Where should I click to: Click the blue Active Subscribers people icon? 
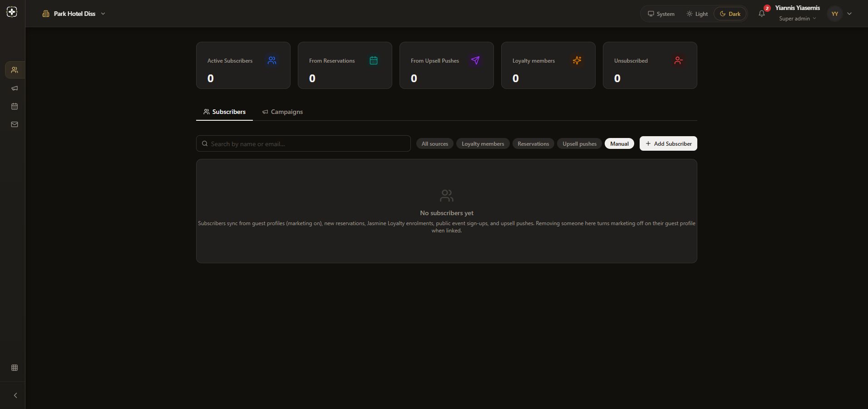click(x=272, y=60)
